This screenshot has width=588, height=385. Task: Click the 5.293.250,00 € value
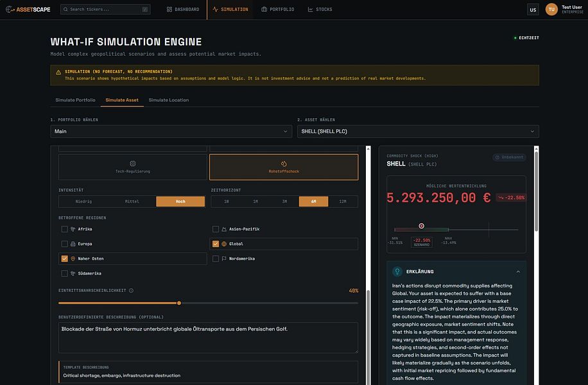438,198
